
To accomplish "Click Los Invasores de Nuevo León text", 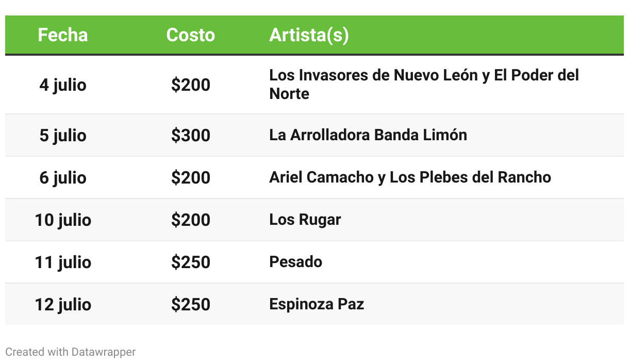I will click(x=374, y=75).
